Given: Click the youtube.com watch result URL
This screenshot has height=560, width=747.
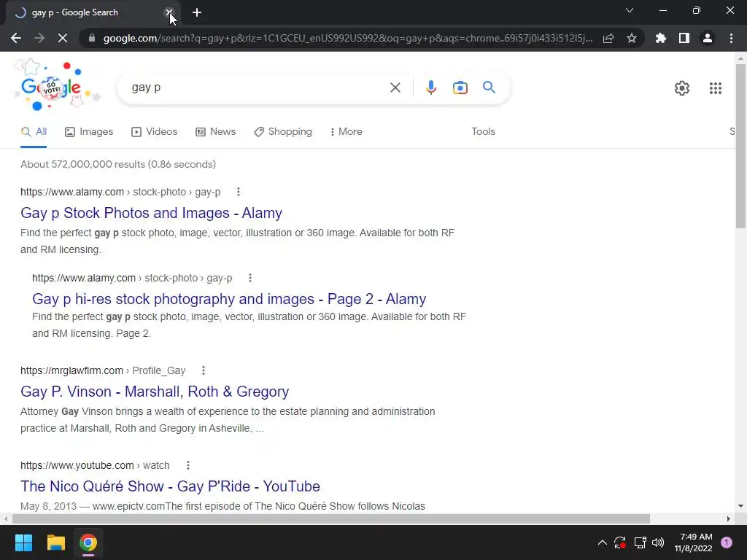Looking at the screenshot, I should point(95,465).
